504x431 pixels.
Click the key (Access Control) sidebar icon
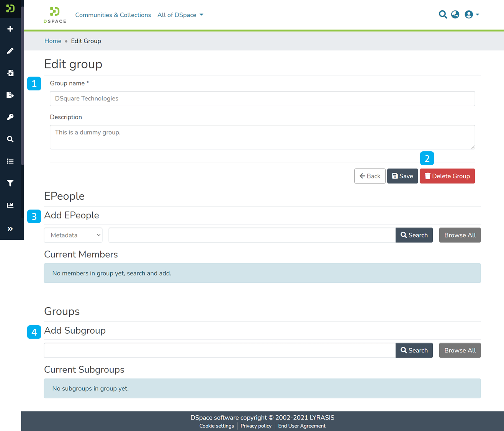point(10,117)
